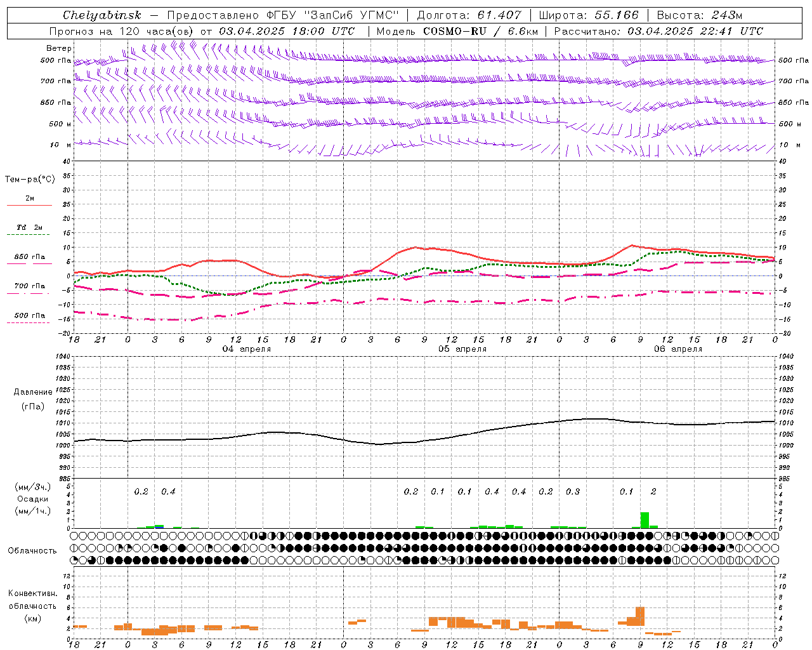Click the tallest green precipitation bar
Screen dimensions: 812x650
tap(645, 520)
